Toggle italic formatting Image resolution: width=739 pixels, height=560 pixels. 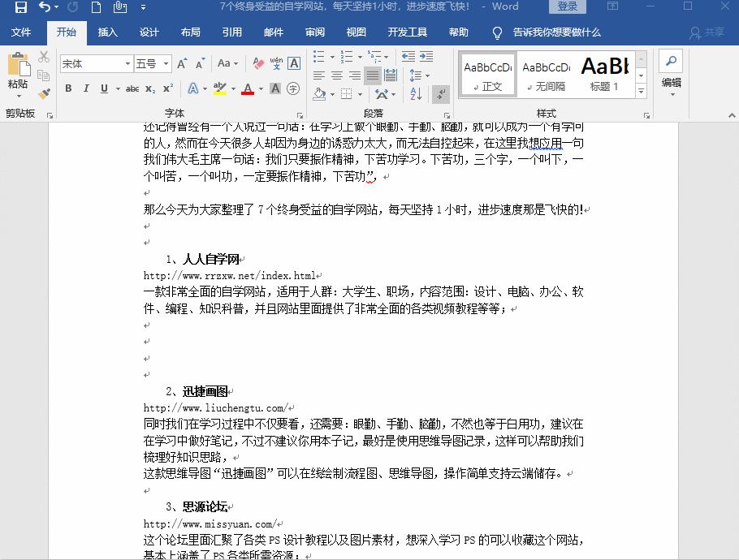pyautogui.click(x=87, y=89)
